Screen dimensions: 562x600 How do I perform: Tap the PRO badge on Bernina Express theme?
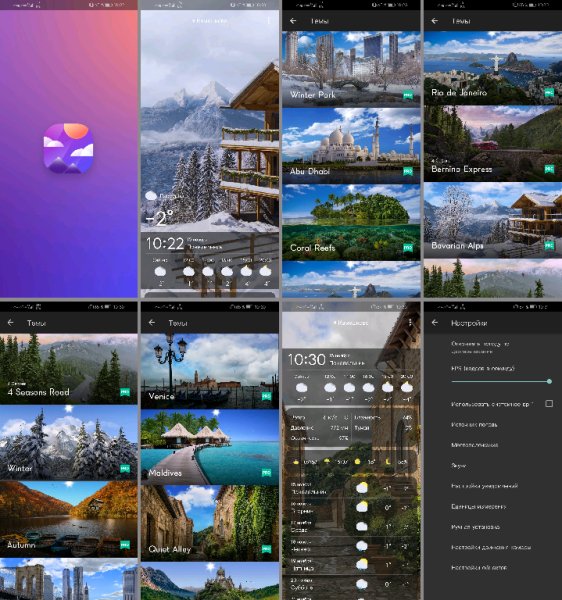coord(549,169)
